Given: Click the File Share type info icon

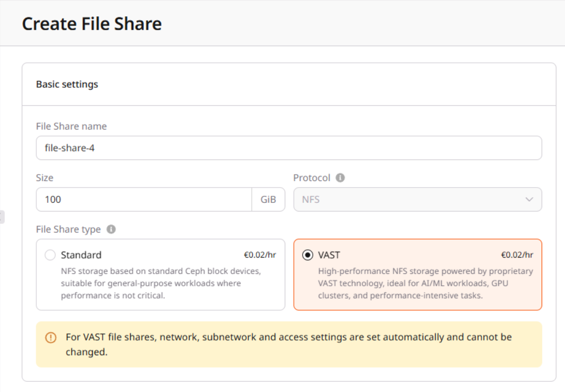Looking at the screenshot, I should coord(111,229).
